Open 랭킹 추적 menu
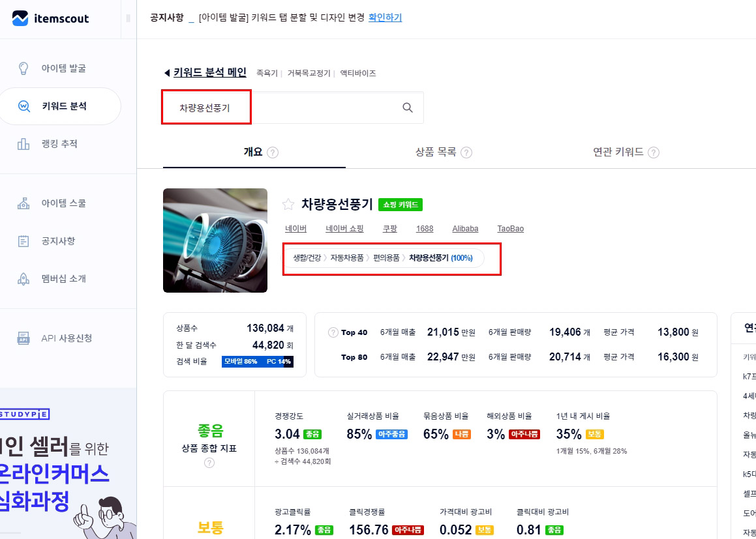The image size is (756, 539). 59,143
